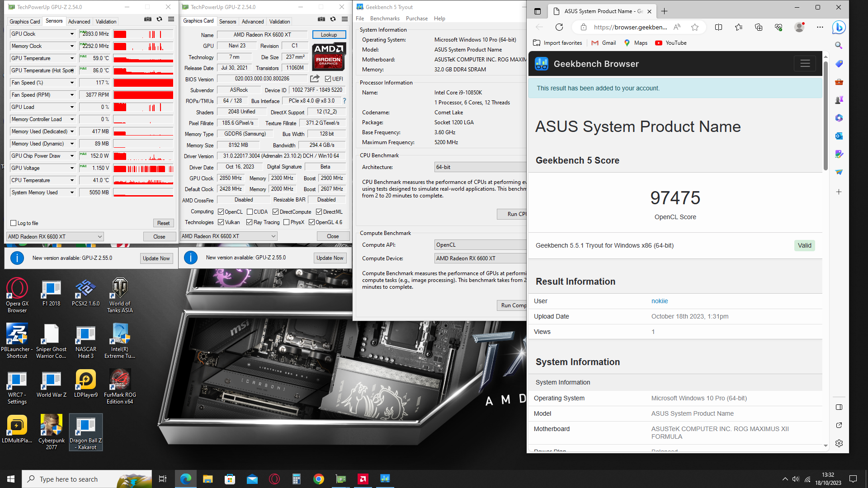Viewport: 868px width, 488px height.
Task: Toggle CUDA checkbox
Action: pos(250,212)
